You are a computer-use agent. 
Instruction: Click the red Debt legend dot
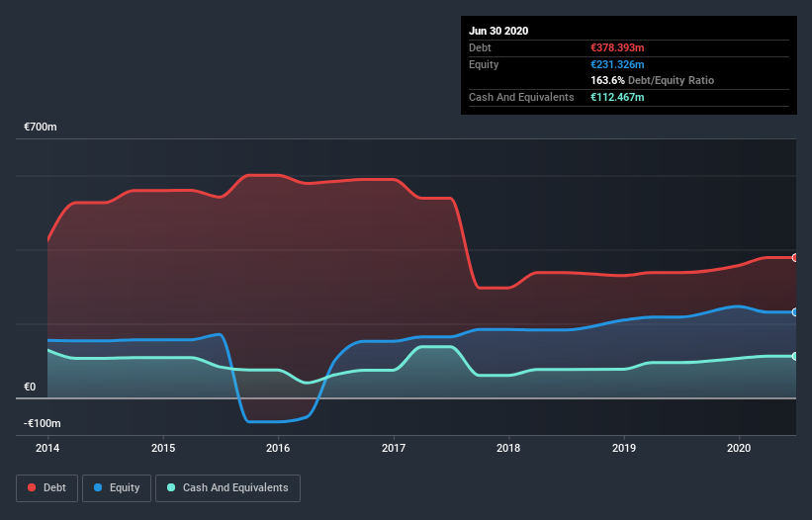click(32, 487)
